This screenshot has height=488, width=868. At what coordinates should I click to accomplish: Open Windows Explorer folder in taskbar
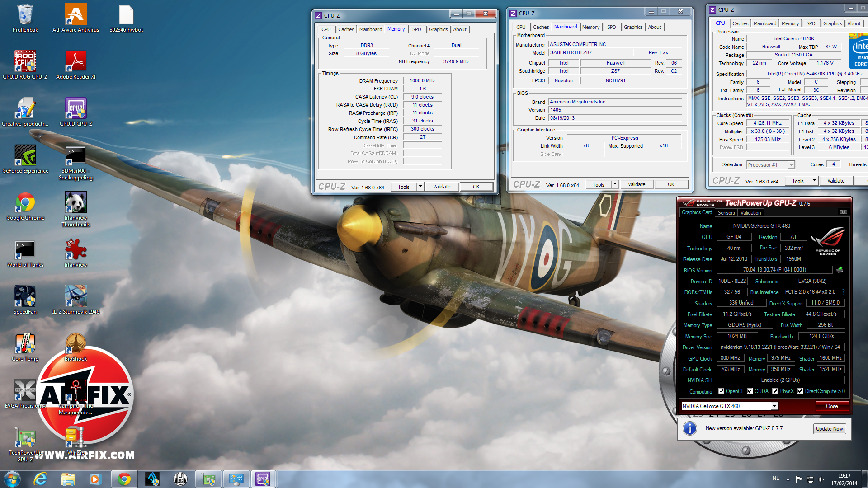(68, 479)
